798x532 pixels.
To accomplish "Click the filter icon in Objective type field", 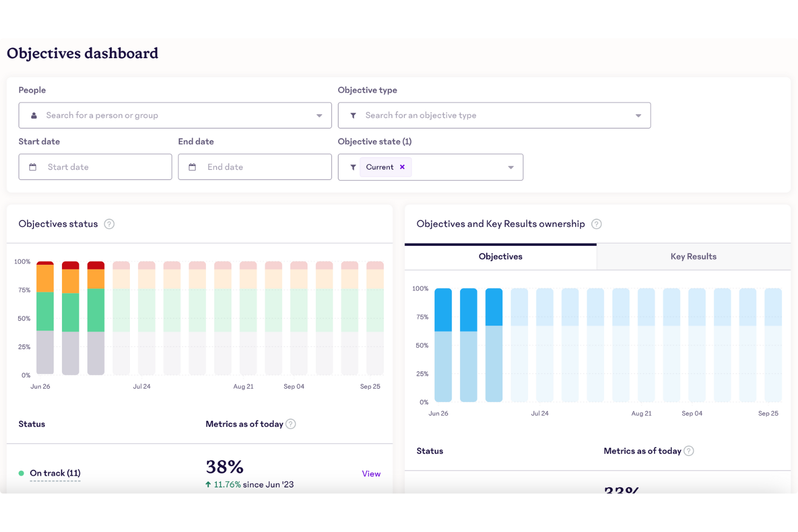I will tap(353, 115).
